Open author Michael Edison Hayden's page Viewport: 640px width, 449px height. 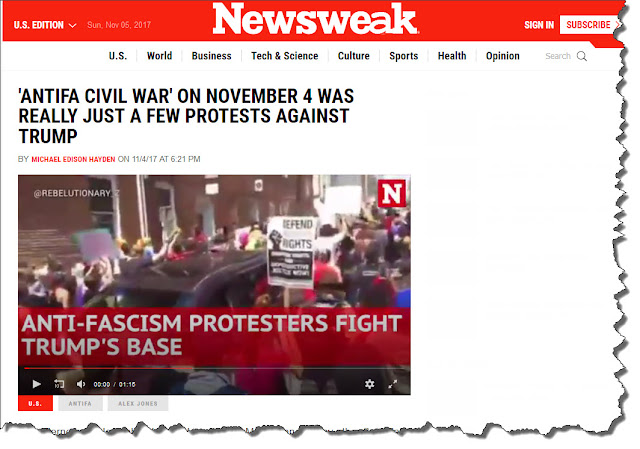[x=73, y=159]
